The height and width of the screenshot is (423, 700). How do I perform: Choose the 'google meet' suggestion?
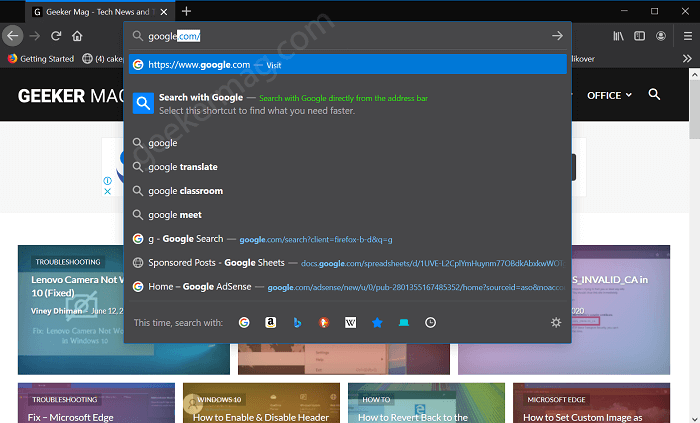coord(348,215)
